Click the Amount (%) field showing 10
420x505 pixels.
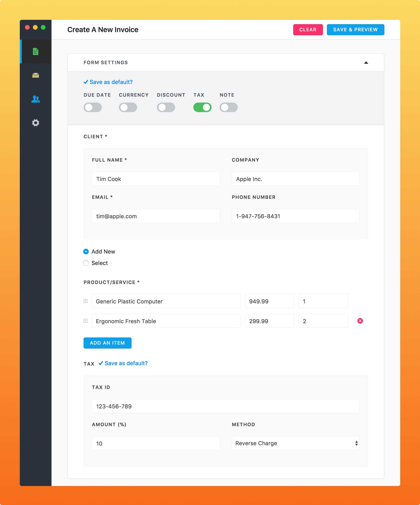(156, 443)
